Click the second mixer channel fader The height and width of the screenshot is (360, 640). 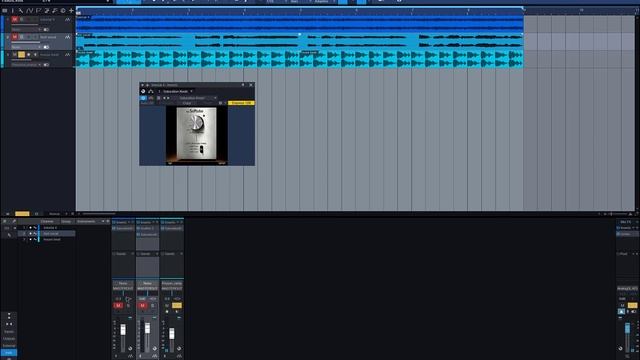147,328
